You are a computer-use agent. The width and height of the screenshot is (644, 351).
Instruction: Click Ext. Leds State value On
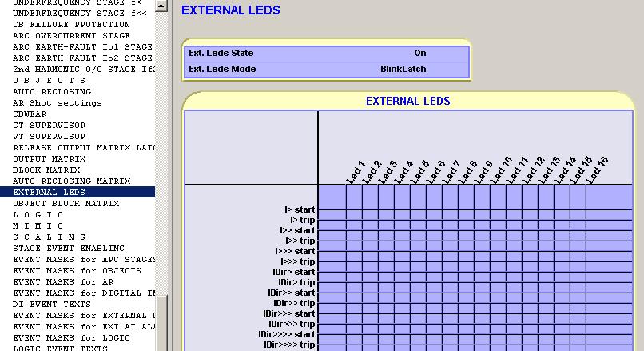419,54
